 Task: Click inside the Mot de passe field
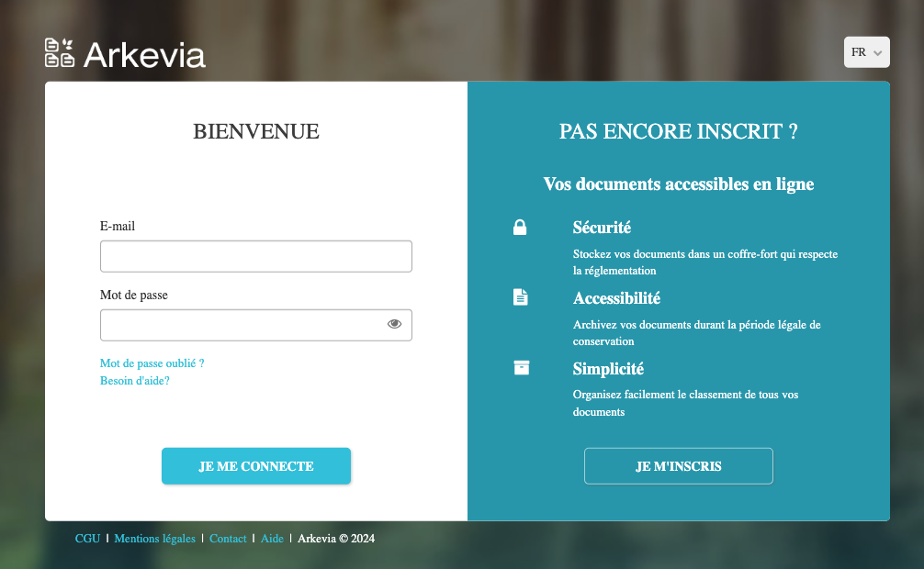pos(243,324)
